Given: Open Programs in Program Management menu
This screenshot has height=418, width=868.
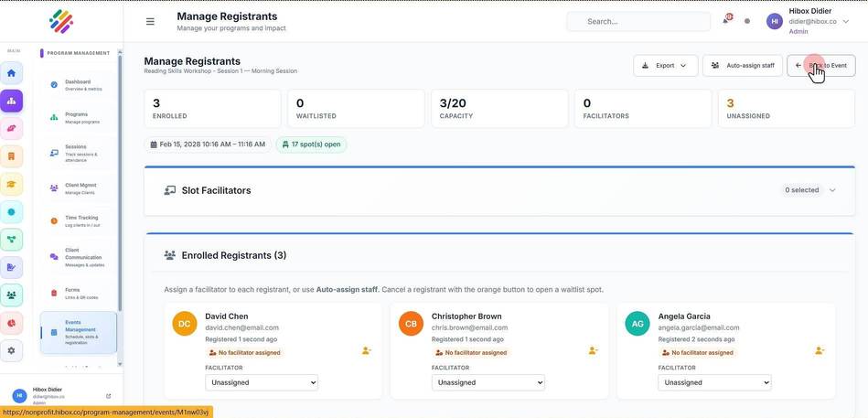Looking at the screenshot, I should [79, 117].
